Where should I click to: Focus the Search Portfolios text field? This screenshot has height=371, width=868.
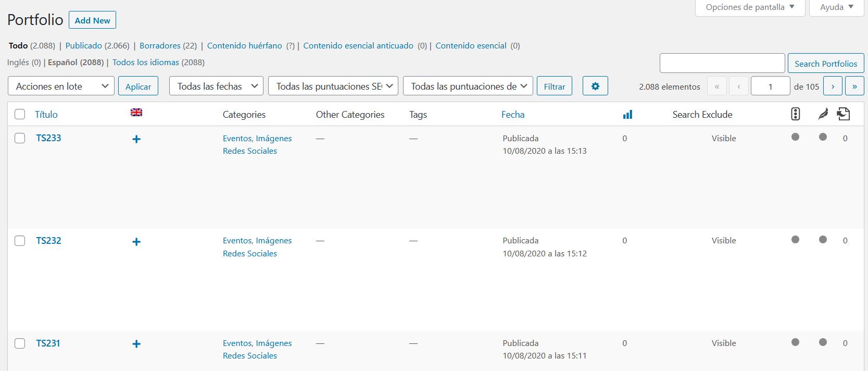[722, 64]
